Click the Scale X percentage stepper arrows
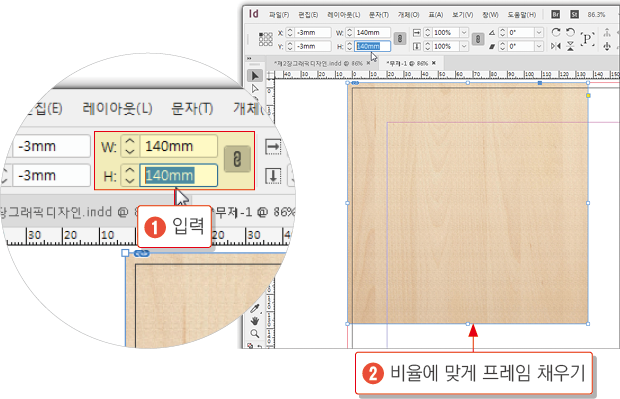 [x=427, y=32]
